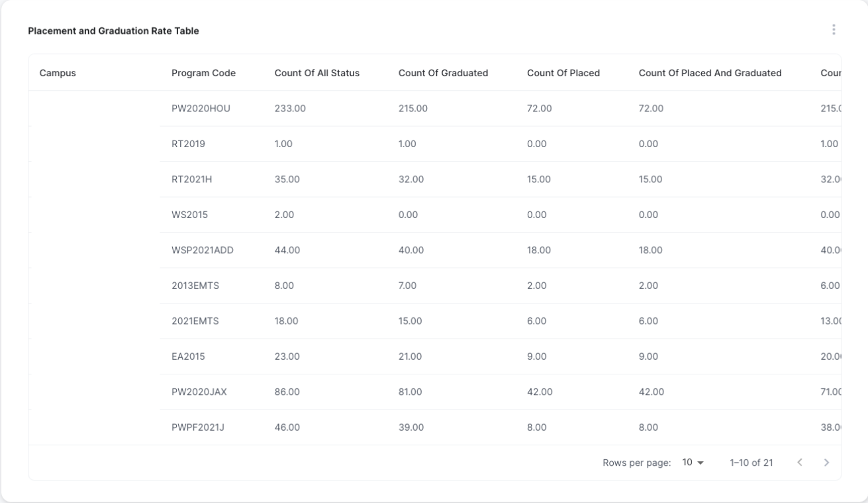Click 23.00 in the EA2015 row

click(287, 357)
